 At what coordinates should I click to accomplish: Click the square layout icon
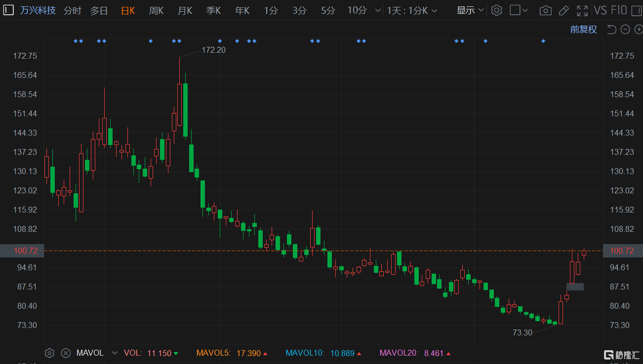click(515, 10)
